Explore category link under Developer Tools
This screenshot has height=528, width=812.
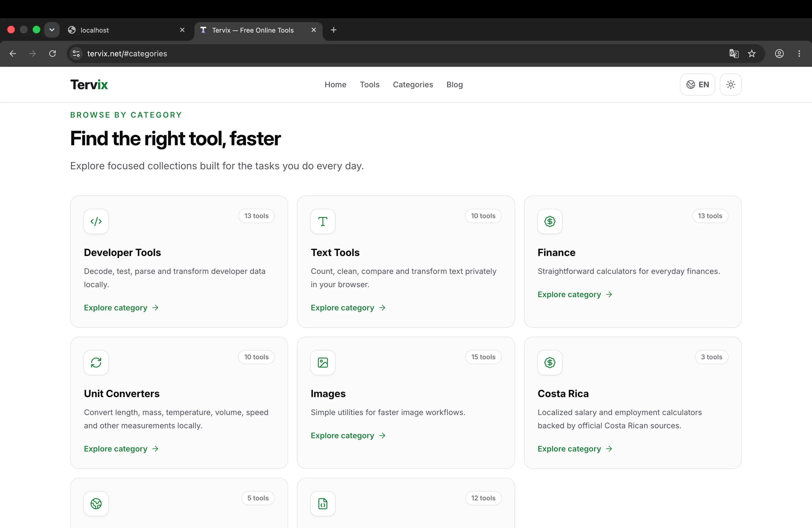[121, 308]
